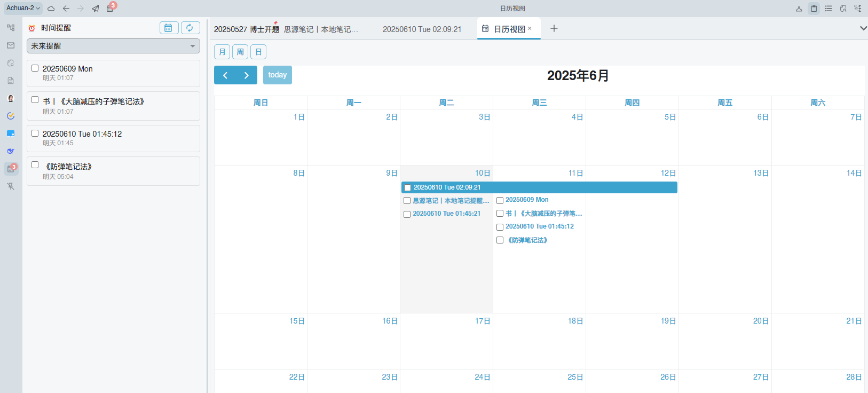Select the 2025年6月 calendar title
The image size is (868, 393).
[578, 75]
